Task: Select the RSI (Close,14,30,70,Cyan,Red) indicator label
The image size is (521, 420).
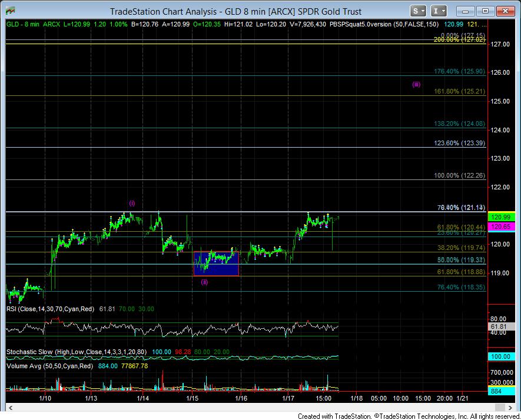Action: [x=50, y=309]
